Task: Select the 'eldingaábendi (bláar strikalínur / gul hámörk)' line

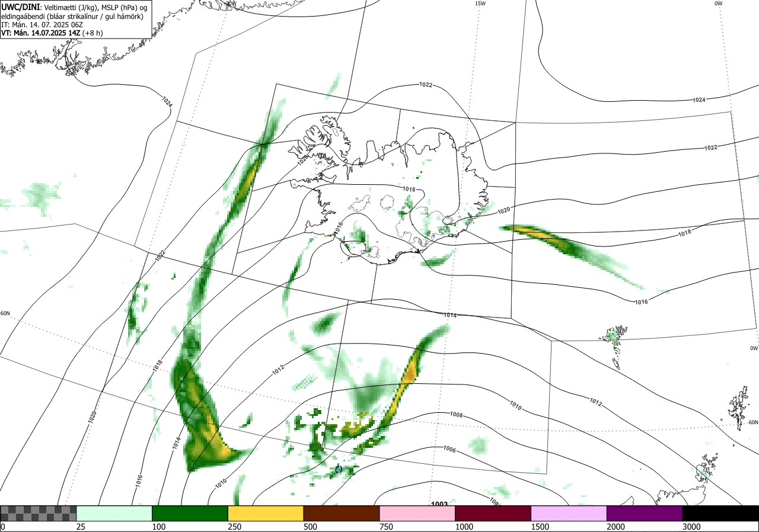Action: tap(72, 16)
